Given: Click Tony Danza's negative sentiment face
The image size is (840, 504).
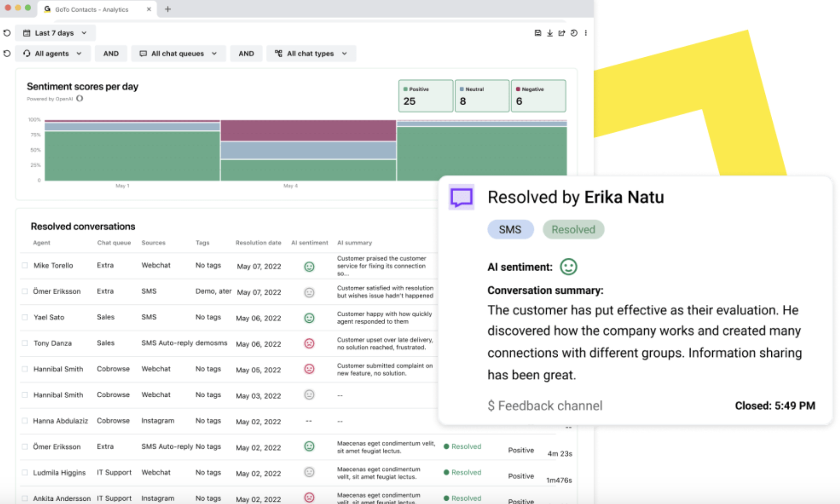Looking at the screenshot, I should (309, 343).
